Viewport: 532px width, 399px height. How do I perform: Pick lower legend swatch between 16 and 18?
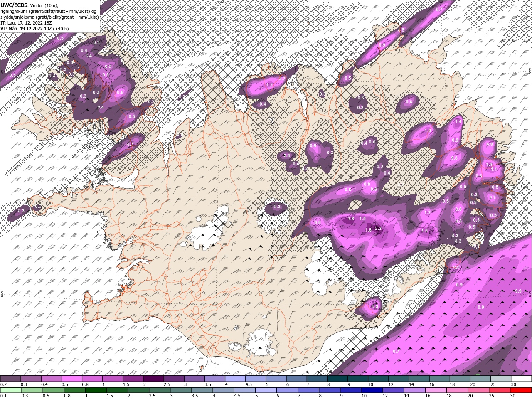[x=436, y=390]
